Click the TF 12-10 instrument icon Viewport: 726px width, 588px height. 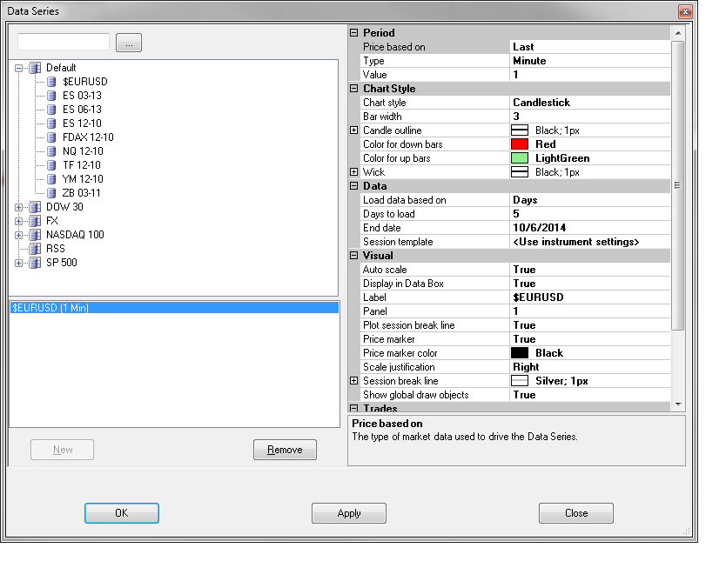coord(51,165)
